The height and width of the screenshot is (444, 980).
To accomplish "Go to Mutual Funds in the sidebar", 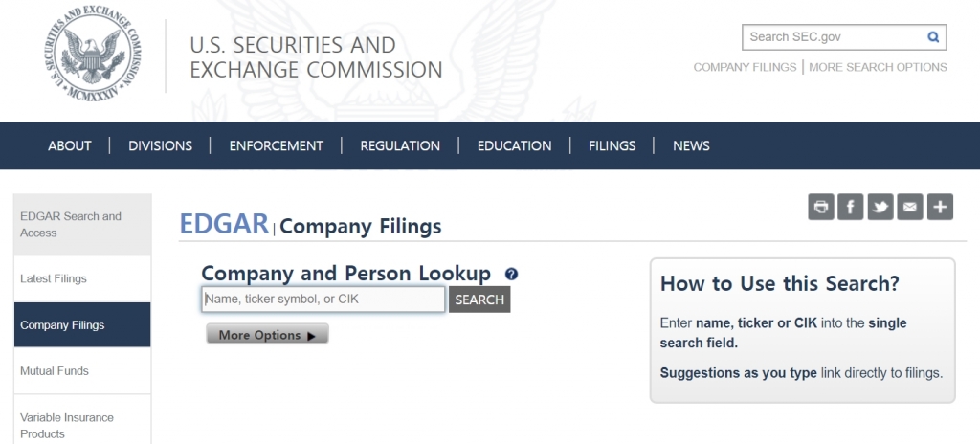I will click(x=55, y=370).
